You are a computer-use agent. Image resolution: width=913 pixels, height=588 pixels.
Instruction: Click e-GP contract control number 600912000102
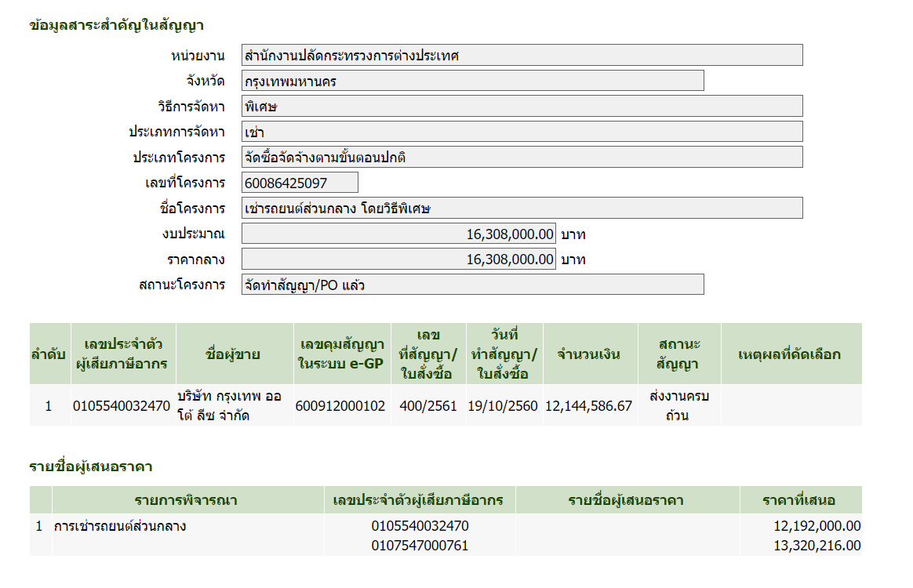[x=341, y=406]
